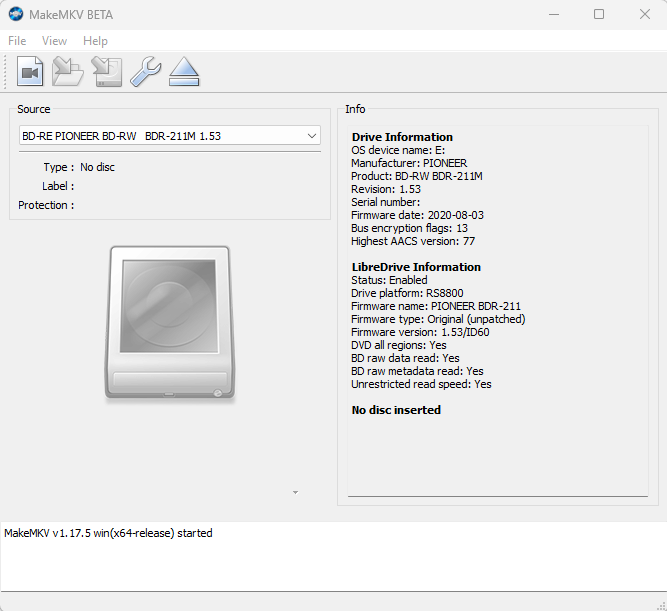Click the 'Source' group title
667x611 pixels.
[x=34, y=109]
